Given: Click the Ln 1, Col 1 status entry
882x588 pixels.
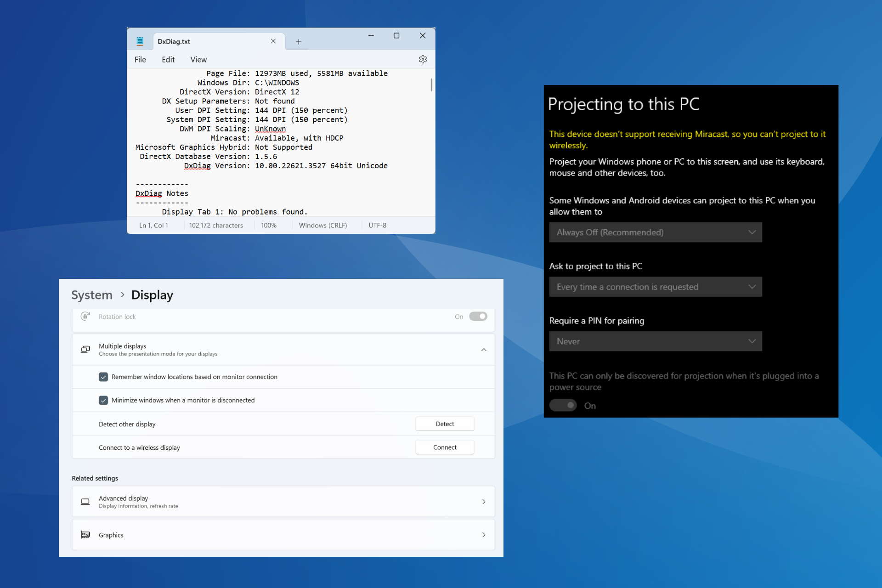Looking at the screenshot, I should (153, 225).
